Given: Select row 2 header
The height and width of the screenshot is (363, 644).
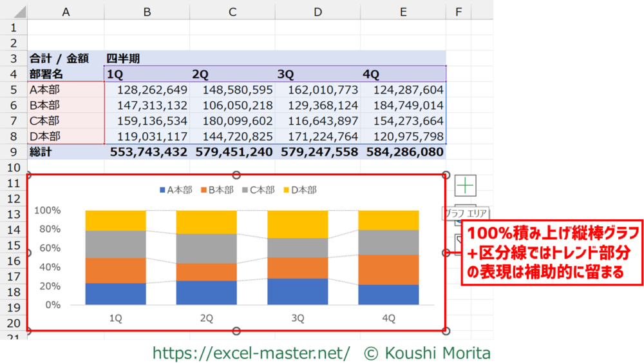Looking at the screenshot, I should coord(14,43).
